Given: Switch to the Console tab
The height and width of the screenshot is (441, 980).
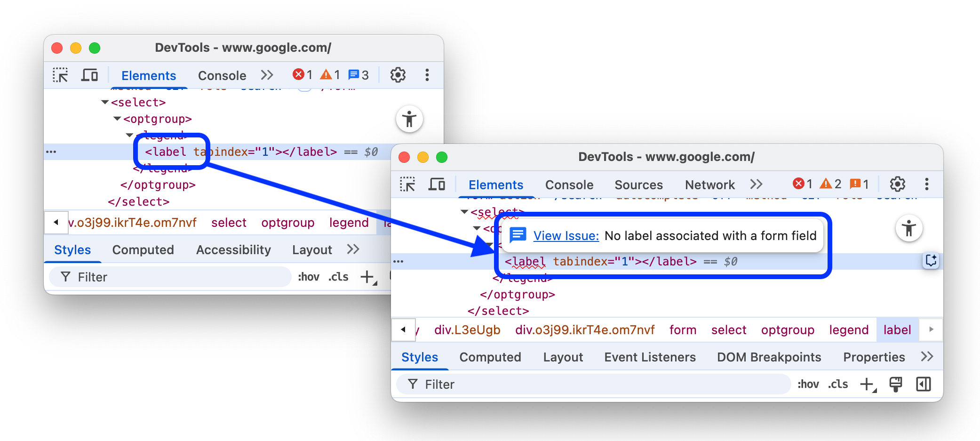Looking at the screenshot, I should [569, 184].
